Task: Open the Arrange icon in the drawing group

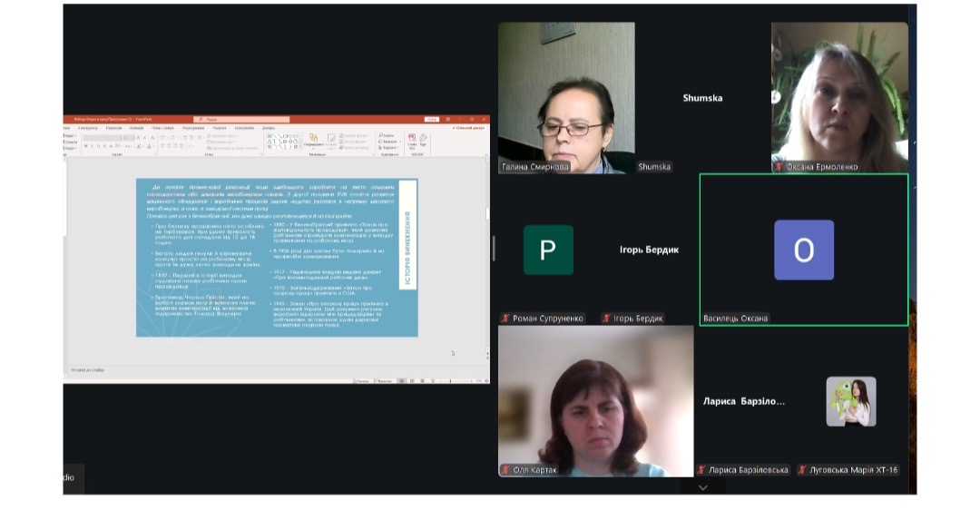Action: (x=314, y=141)
